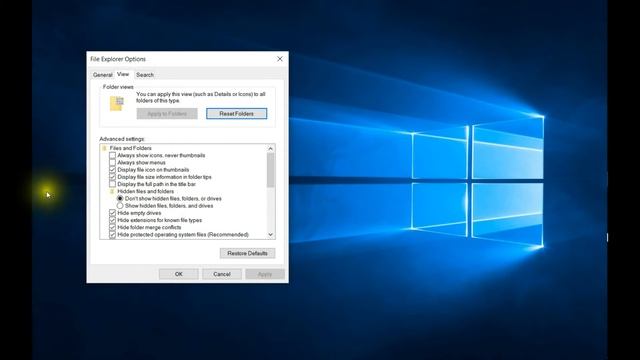Uncheck Display file icon on thumbnails
640x360 pixels.
(x=112, y=170)
